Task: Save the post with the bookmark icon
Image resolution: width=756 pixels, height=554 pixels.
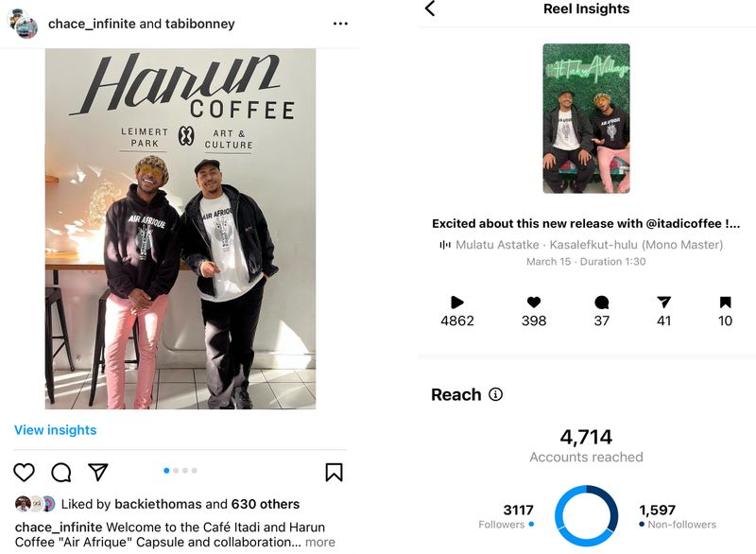Action: (x=334, y=473)
